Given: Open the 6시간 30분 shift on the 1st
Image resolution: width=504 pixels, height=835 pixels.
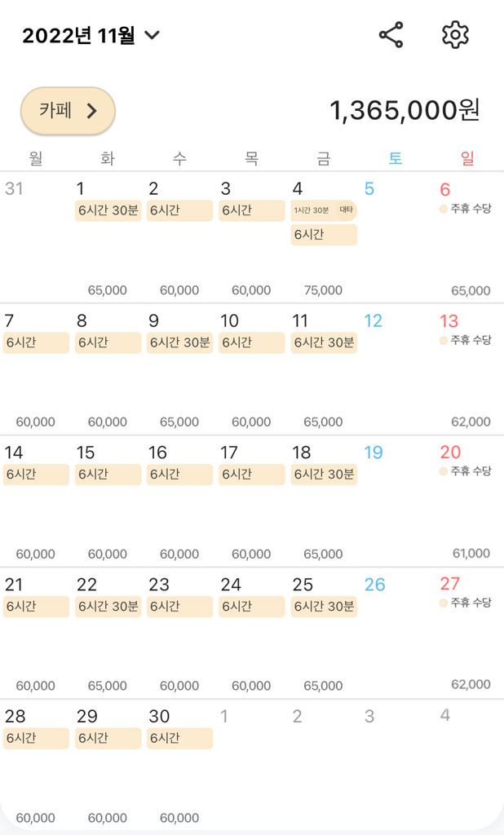Looking at the screenshot, I should [108, 210].
